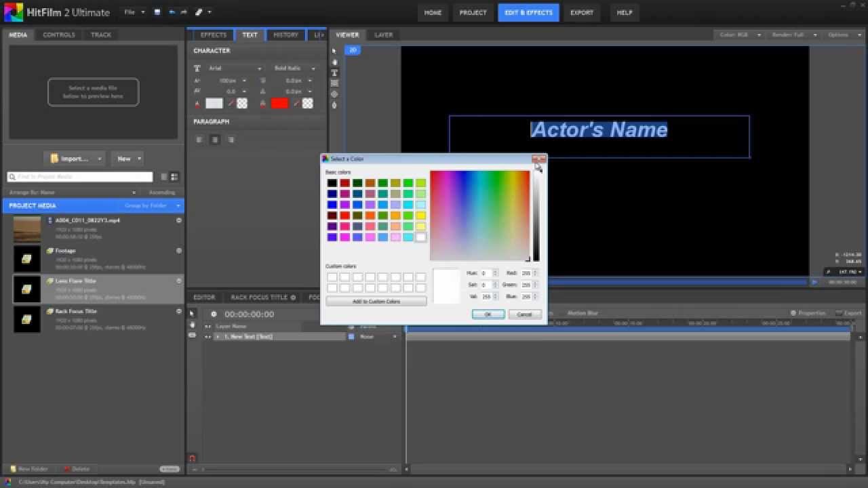Open the Color RGB viewer dropdown

point(740,35)
